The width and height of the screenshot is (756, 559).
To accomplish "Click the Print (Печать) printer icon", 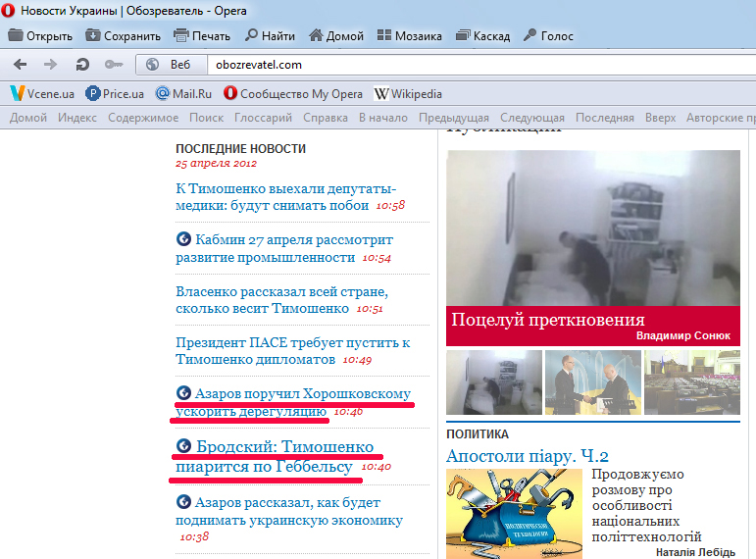I will [x=181, y=36].
